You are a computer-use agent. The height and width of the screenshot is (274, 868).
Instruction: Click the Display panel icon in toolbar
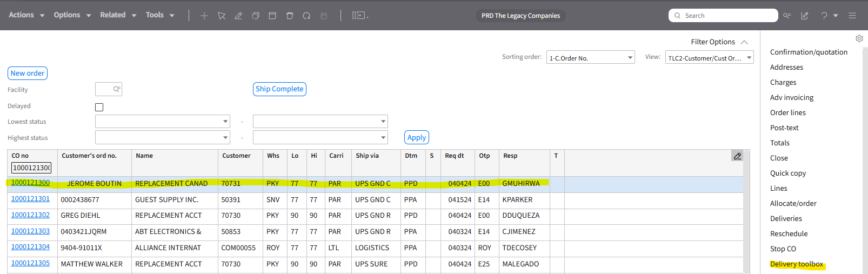tap(272, 16)
